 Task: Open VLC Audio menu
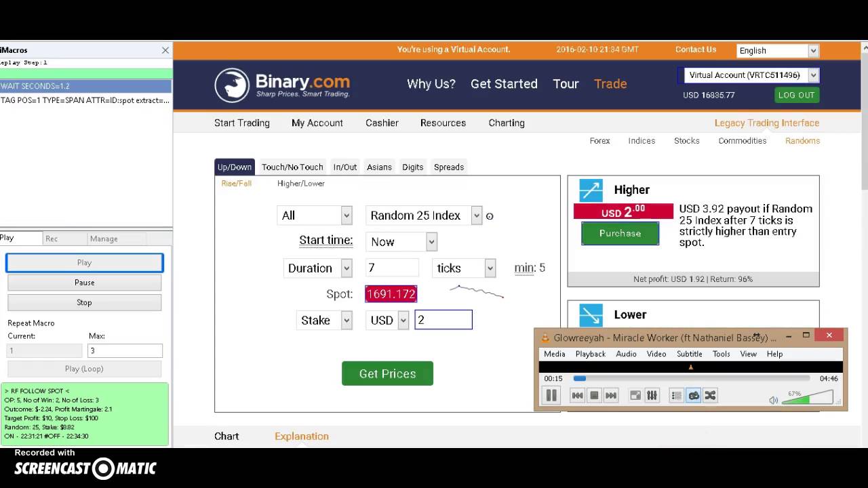pyautogui.click(x=626, y=354)
